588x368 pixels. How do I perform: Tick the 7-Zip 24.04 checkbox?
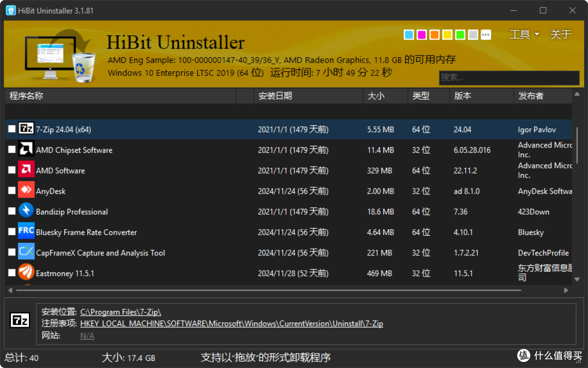(x=11, y=129)
